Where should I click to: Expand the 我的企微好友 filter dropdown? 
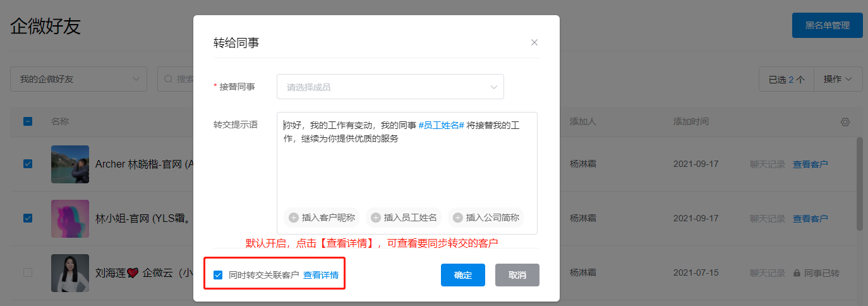click(78, 79)
